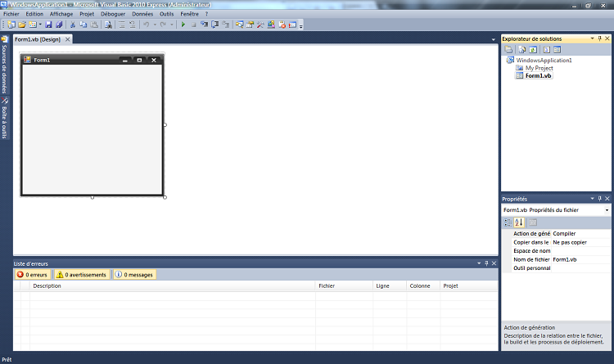
Task: Pin the Explorateur de solutions panel
Action: pyautogui.click(x=599, y=38)
